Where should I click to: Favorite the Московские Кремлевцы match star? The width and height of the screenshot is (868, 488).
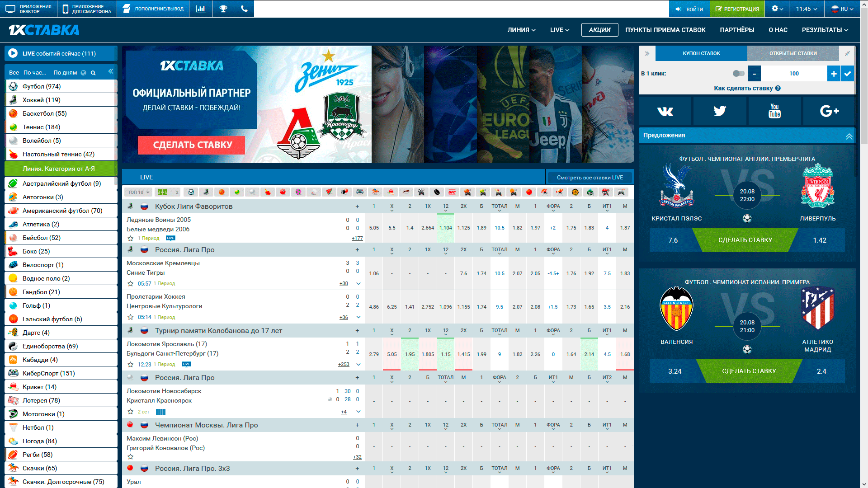(130, 284)
